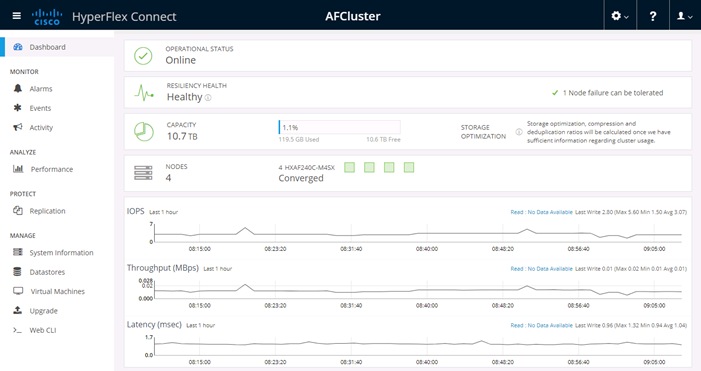Viewport: 701px width, 371px height.
Task: Click the Events asterisk icon
Action: (17, 108)
